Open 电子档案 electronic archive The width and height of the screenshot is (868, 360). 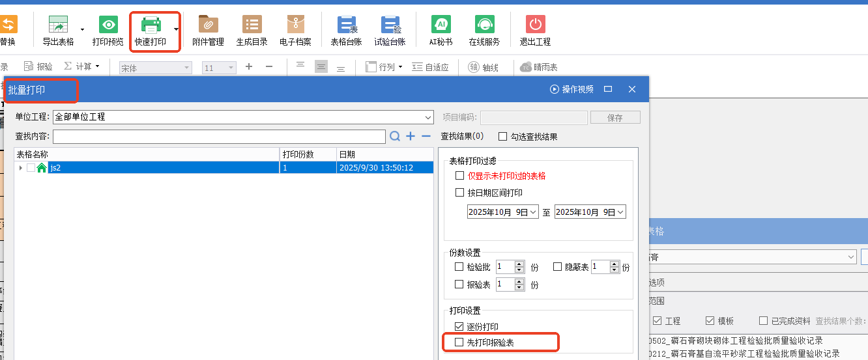[x=295, y=25]
